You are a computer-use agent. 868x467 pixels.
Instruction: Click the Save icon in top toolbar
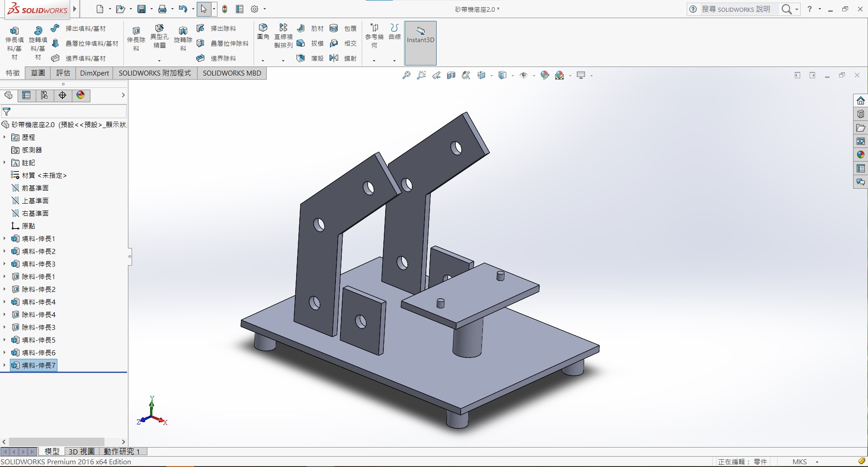[x=142, y=9]
